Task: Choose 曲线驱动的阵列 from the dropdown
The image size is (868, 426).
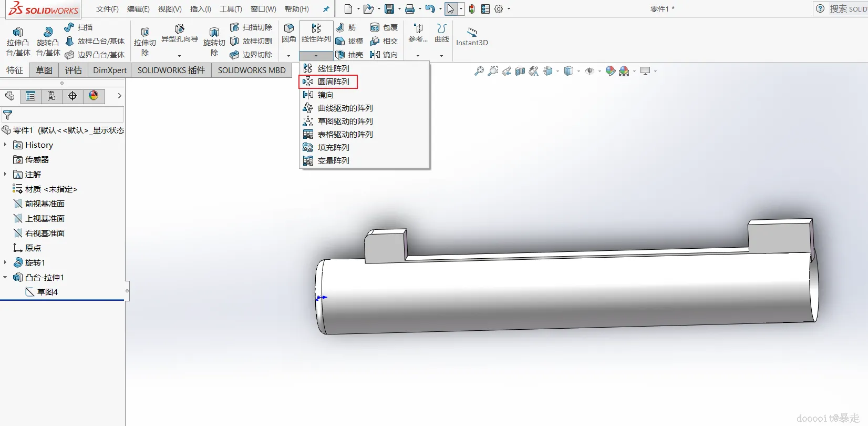Action: click(365, 108)
